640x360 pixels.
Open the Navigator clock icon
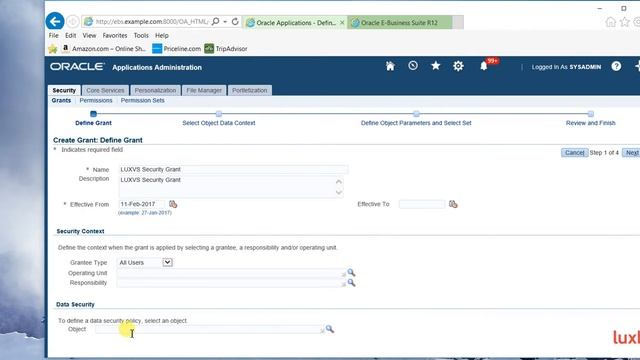413,66
